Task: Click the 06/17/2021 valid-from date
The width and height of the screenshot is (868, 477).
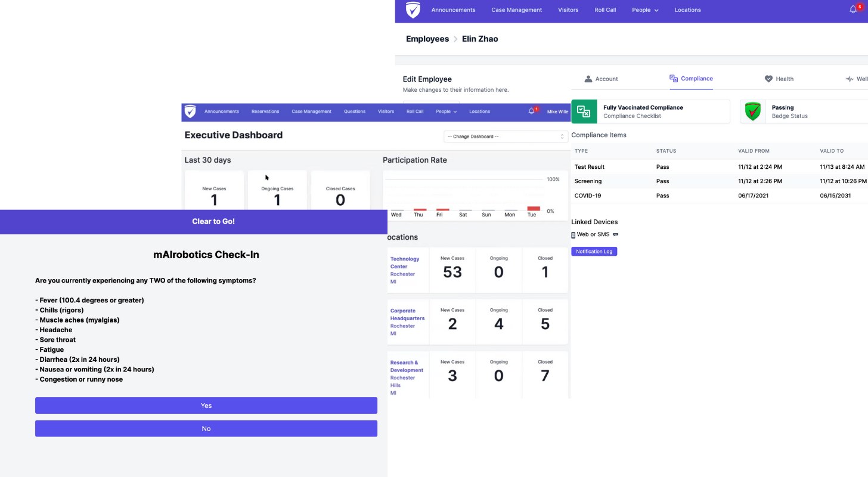Action: [754, 196]
